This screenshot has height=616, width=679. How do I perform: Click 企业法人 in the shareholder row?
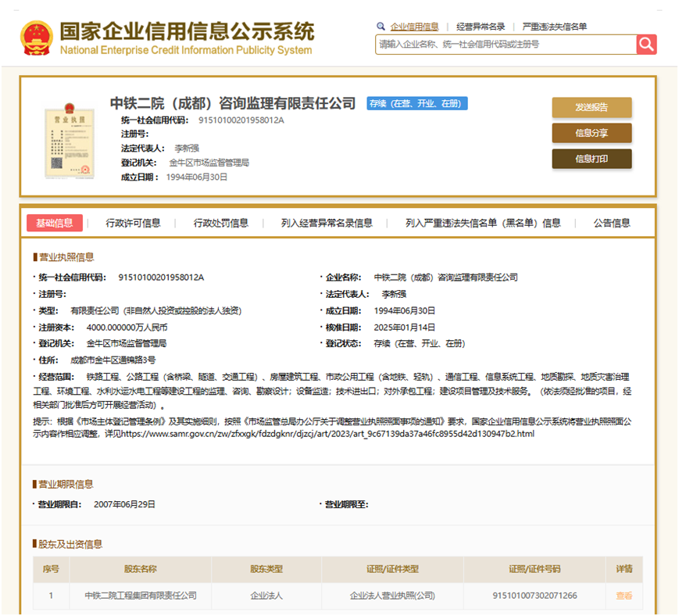[266, 596]
